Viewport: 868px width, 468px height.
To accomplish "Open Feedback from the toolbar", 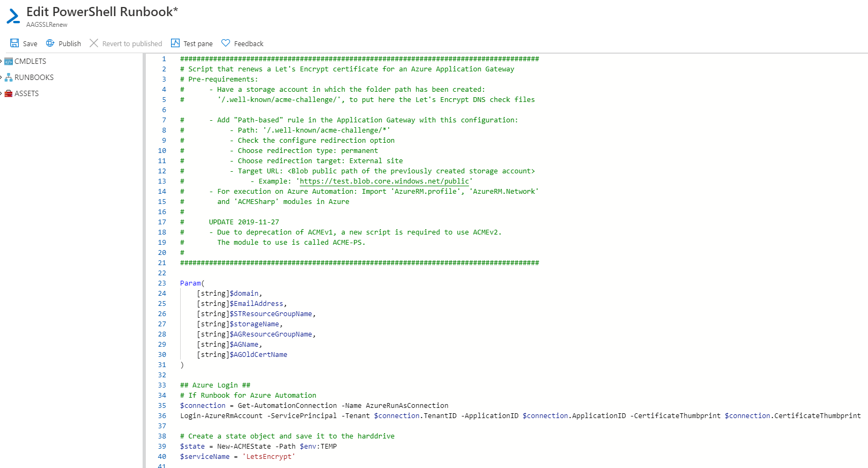I will tap(249, 44).
